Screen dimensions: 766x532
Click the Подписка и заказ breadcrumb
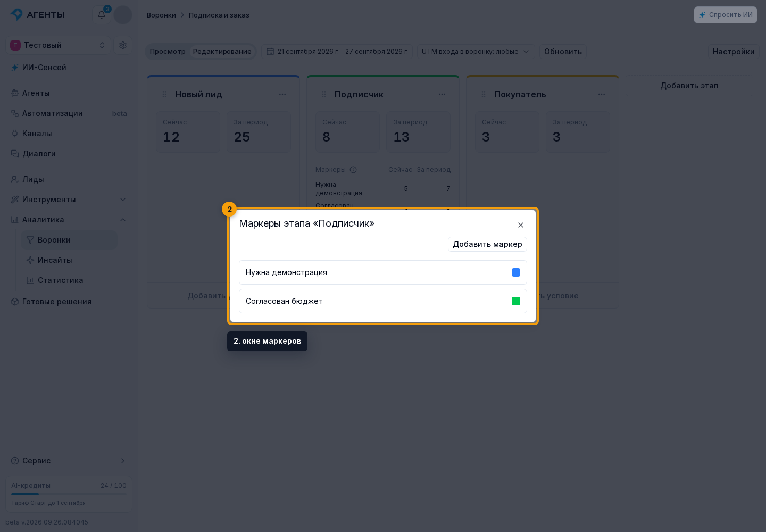(x=219, y=15)
